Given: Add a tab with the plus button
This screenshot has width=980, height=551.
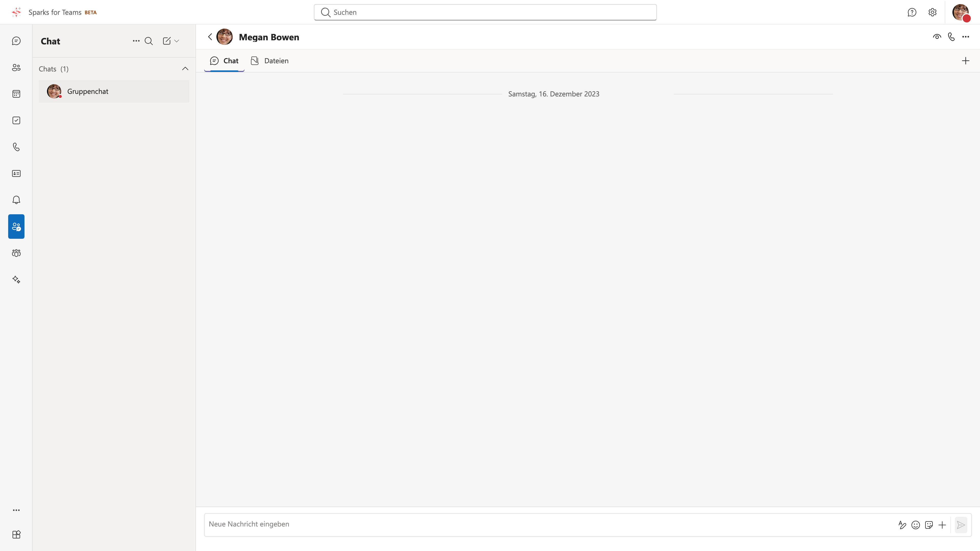Looking at the screenshot, I should 965,61.
